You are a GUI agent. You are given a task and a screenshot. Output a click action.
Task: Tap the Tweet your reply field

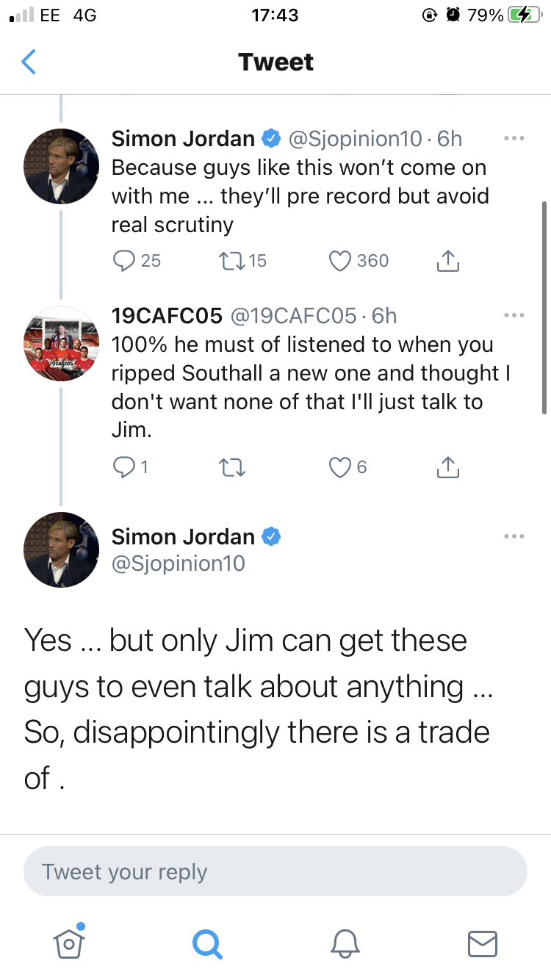(x=275, y=872)
